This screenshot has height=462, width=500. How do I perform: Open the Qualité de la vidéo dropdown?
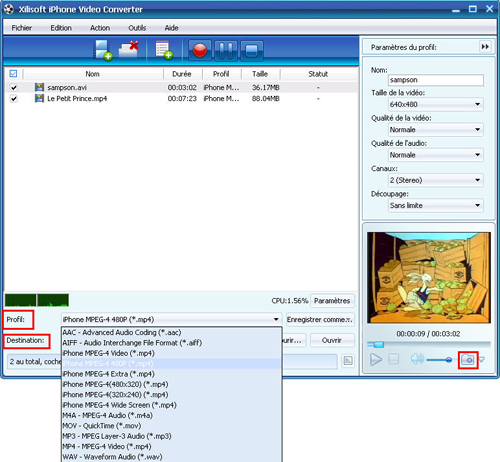436,130
